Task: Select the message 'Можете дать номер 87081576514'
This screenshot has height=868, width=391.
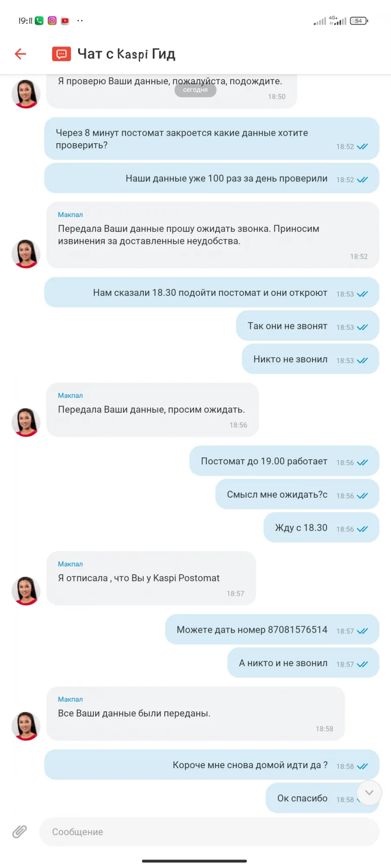Action: (272, 629)
